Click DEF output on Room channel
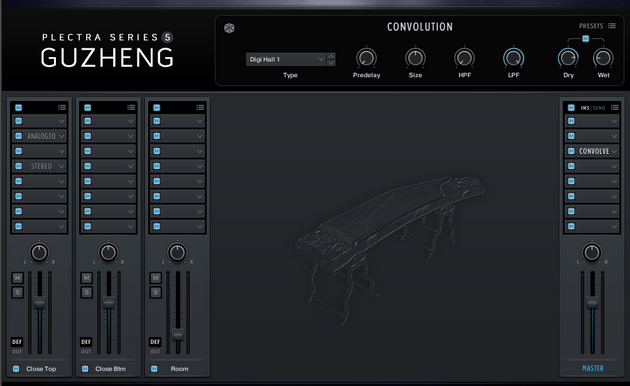Image resolution: width=630 pixels, height=386 pixels. pos(155,342)
